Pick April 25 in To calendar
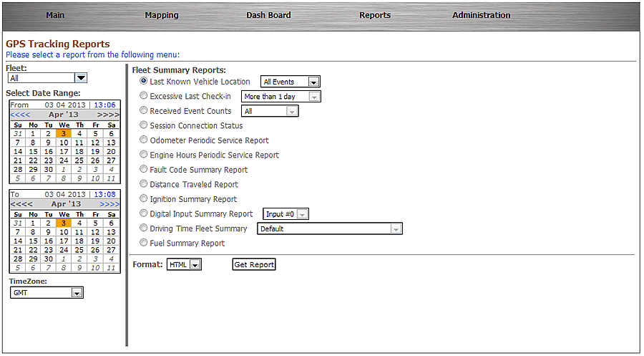Image resolution: width=644 pixels, height=356 pixels. [79, 250]
